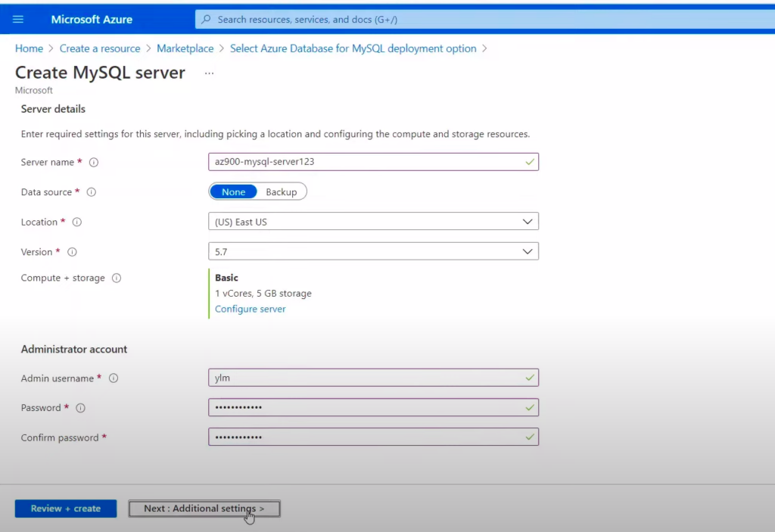Image resolution: width=775 pixels, height=532 pixels.
Task: Click the info icon next to Server name
Action: pyautogui.click(x=95, y=162)
